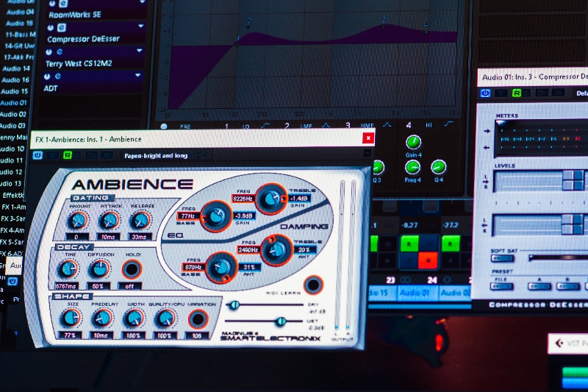
Task: Bypass the Compressor DeEsser plugin window power button
Action: click(485, 93)
